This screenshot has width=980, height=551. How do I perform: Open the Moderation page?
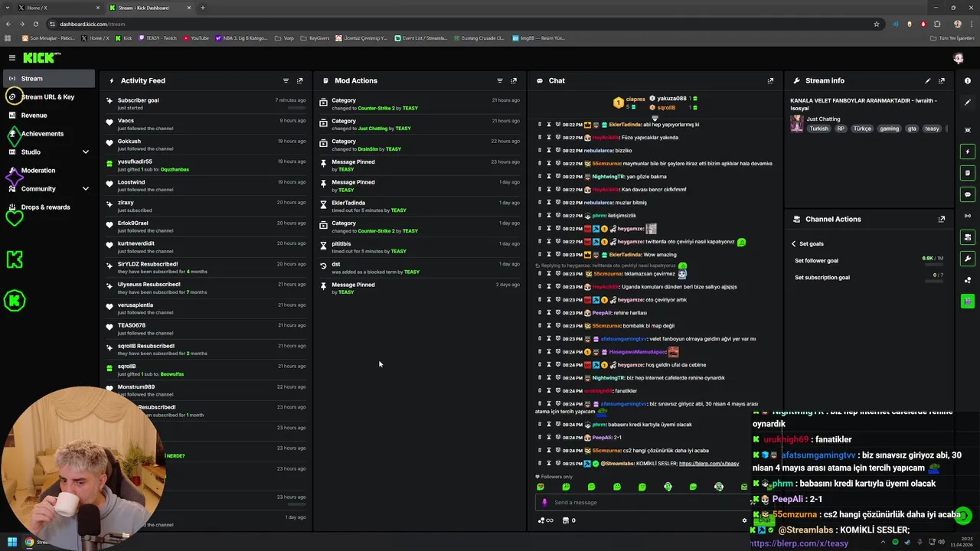click(x=47, y=171)
